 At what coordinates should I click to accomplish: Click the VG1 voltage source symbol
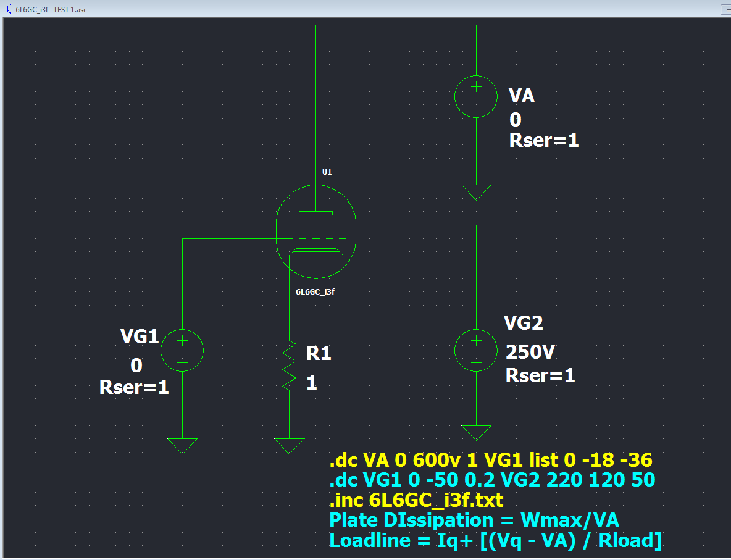pyautogui.click(x=182, y=351)
